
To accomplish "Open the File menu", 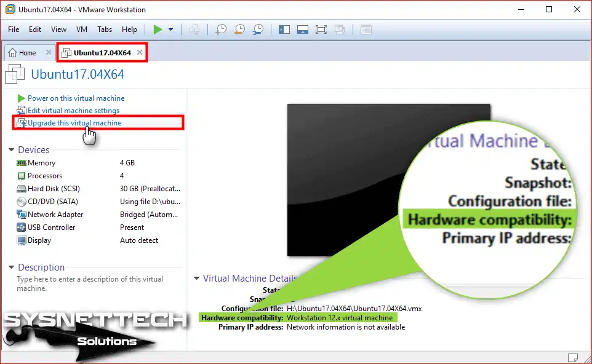I will (14, 30).
